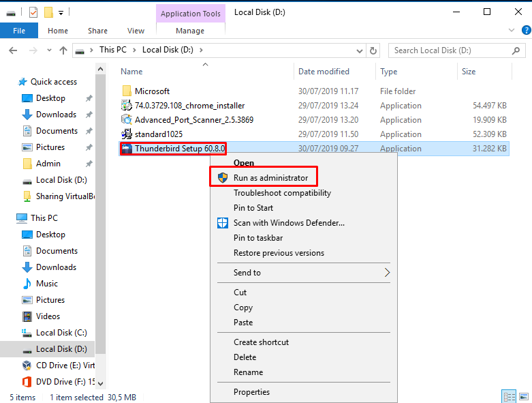The width and height of the screenshot is (532, 403).
Task: Open the address bar history dropdown
Action: click(359, 50)
